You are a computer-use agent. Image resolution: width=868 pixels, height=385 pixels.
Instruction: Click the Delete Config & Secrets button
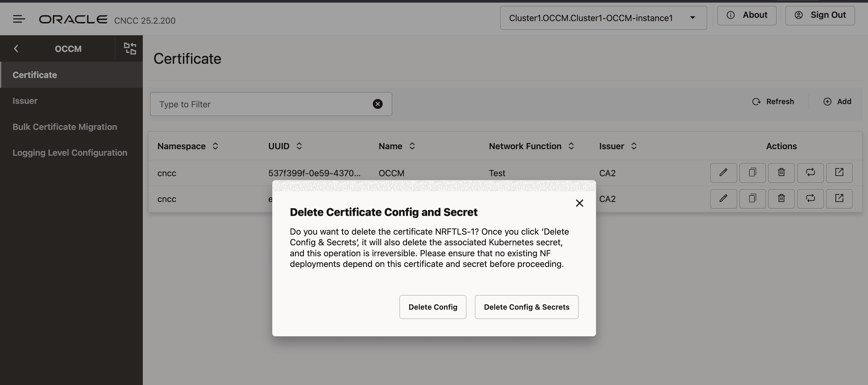pyautogui.click(x=526, y=307)
